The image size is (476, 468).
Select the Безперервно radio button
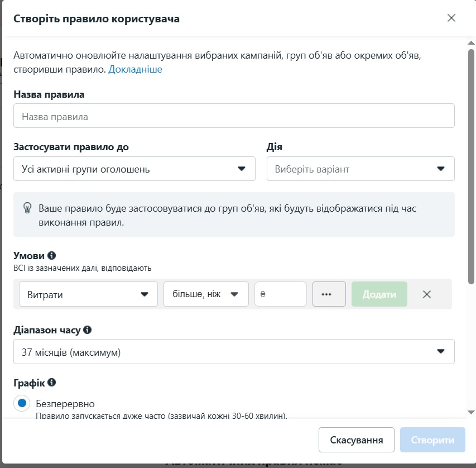tap(22, 403)
